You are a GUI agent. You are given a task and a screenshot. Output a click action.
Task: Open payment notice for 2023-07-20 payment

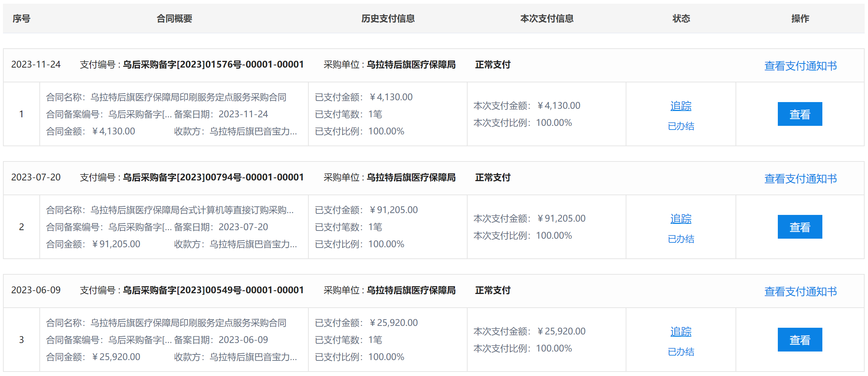pyautogui.click(x=800, y=179)
